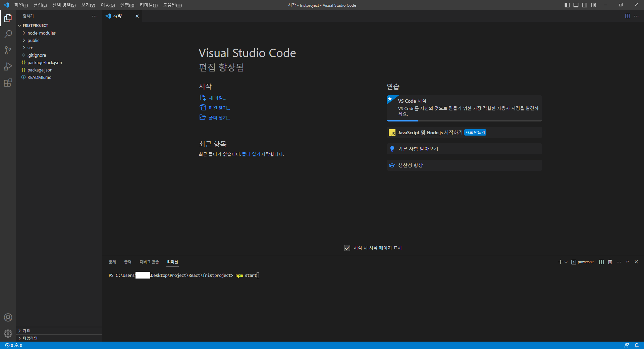
Task: Open Source Control view
Action: coord(8,50)
